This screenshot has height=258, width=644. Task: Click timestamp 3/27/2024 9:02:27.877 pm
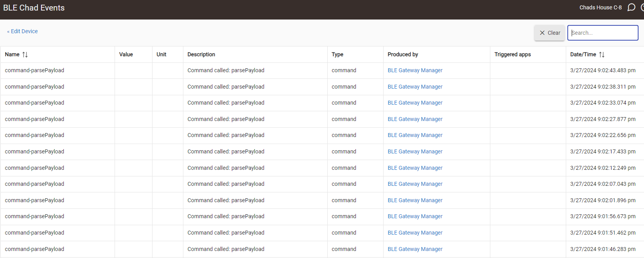(x=603, y=119)
